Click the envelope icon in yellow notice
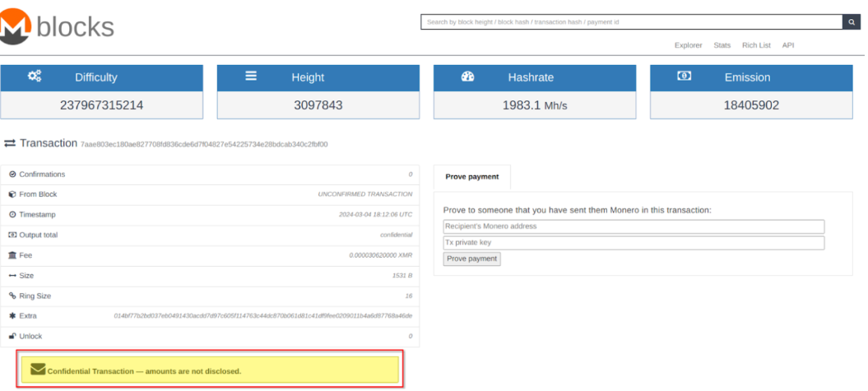The height and width of the screenshot is (391, 868). click(x=37, y=370)
